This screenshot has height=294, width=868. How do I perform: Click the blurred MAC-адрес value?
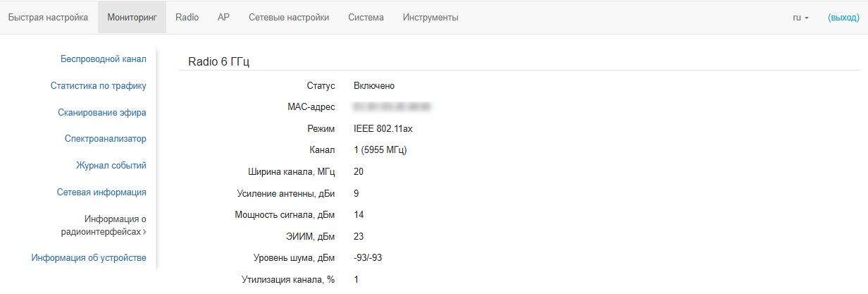coord(392,107)
